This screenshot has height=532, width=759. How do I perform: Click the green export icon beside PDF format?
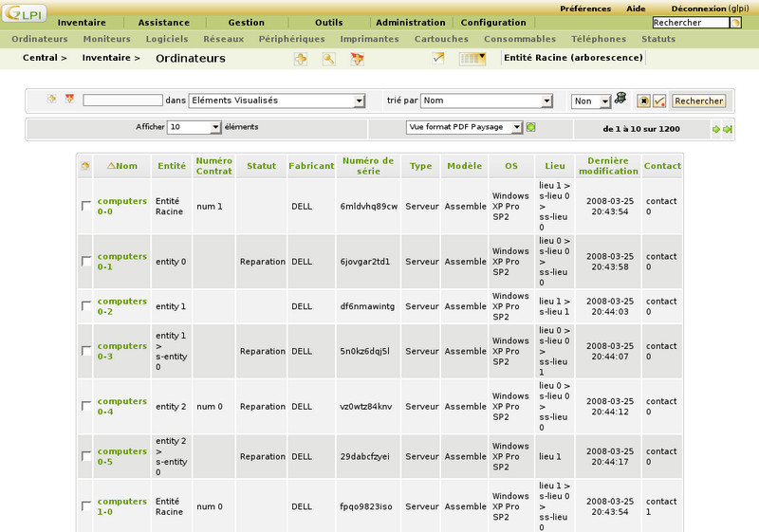[x=531, y=127]
